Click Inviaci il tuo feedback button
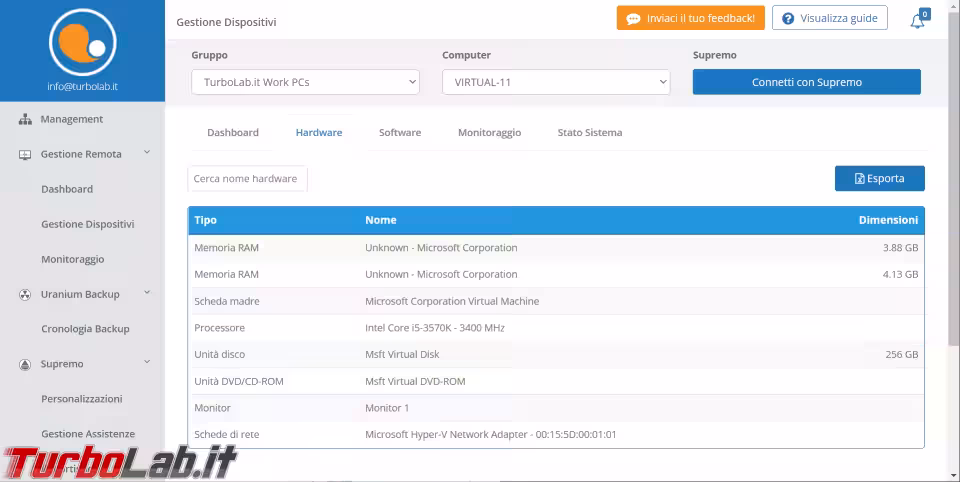Screen dimensions: 960x482 [x=690, y=18]
